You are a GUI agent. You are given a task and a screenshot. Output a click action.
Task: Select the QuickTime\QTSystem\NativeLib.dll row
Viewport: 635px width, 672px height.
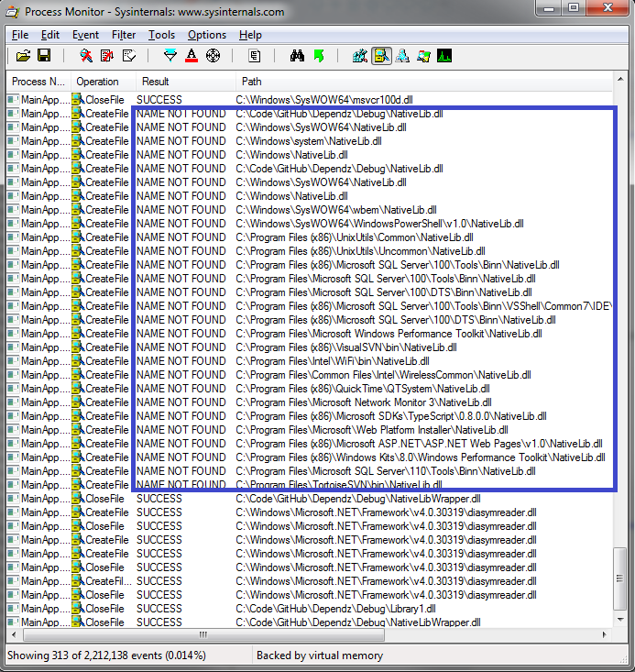point(309,389)
